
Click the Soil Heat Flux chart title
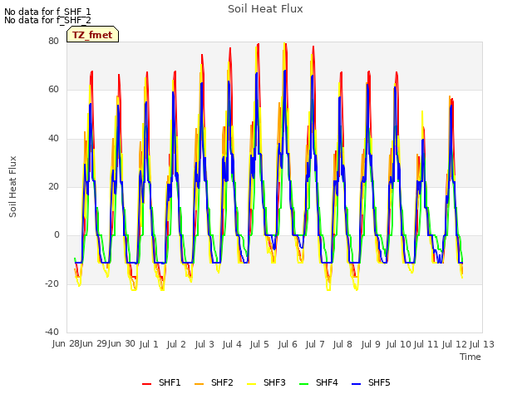pyautogui.click(x=265, y=9)
